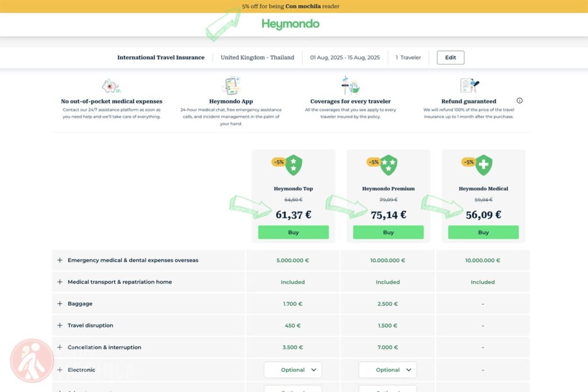Expand Medical transport & repatriation home row
This screenshot has height=392, width=588.
tap(60, 282)
